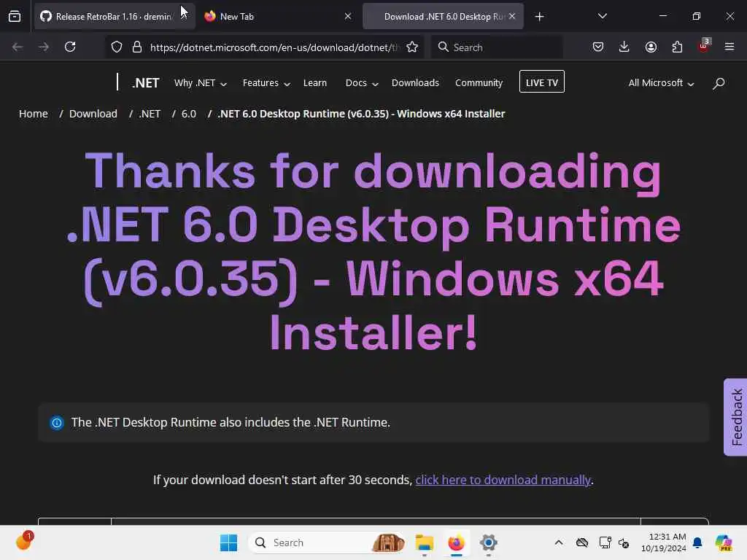Bookmark this page with star icon
This screenshot has height=560, width=747.
pyautogui.click(x=412, y=47)
